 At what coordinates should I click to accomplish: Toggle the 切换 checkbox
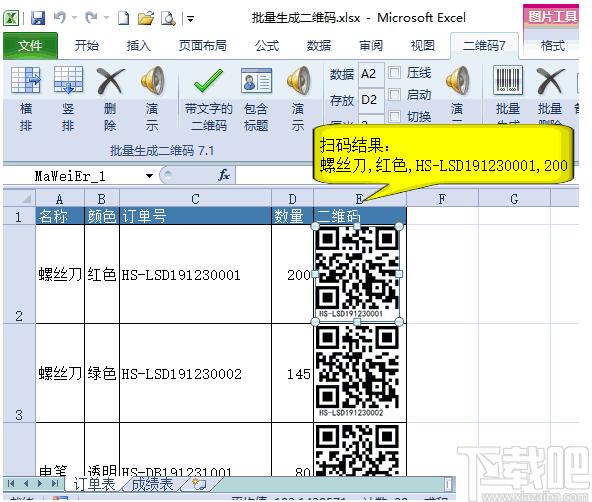394,116
